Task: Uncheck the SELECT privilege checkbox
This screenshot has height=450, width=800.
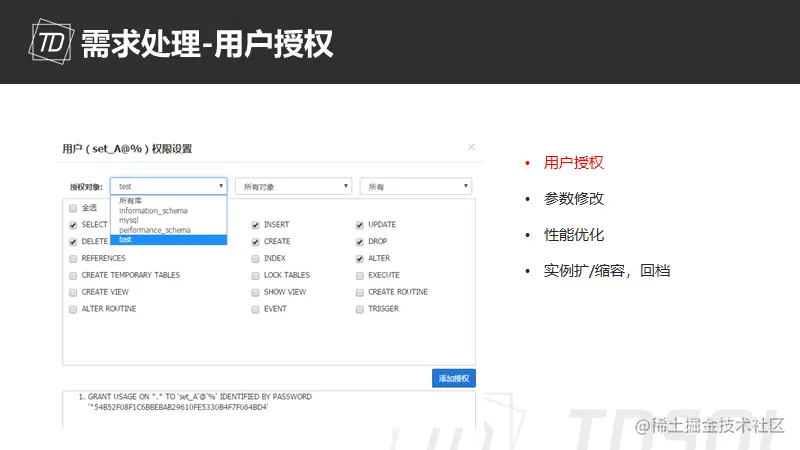Action: tap(73, 225)
